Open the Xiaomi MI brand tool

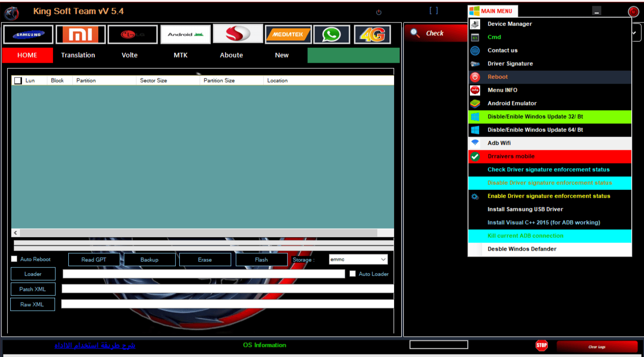point(81,35)
